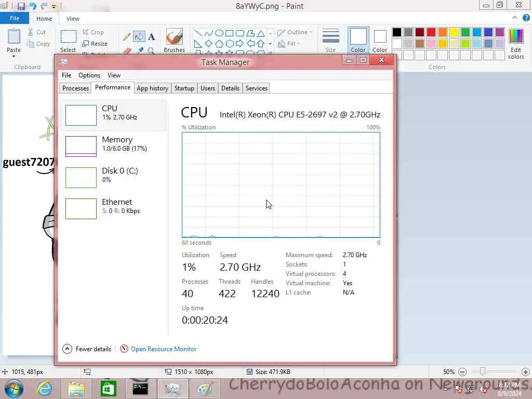Click the Save icon in Paint title bar
Viewport: 532px width, 399px height.
[21, 6]
